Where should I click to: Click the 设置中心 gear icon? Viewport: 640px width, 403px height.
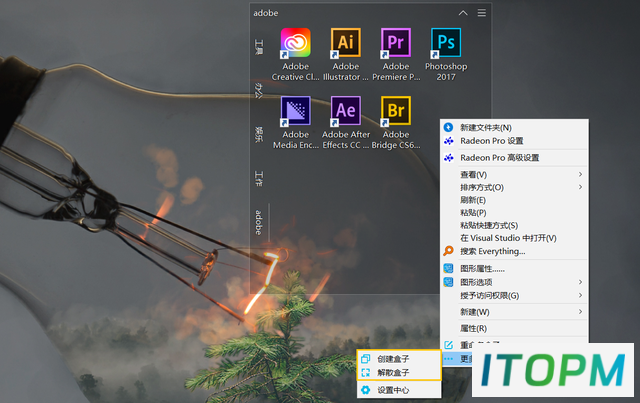(365, 390)
